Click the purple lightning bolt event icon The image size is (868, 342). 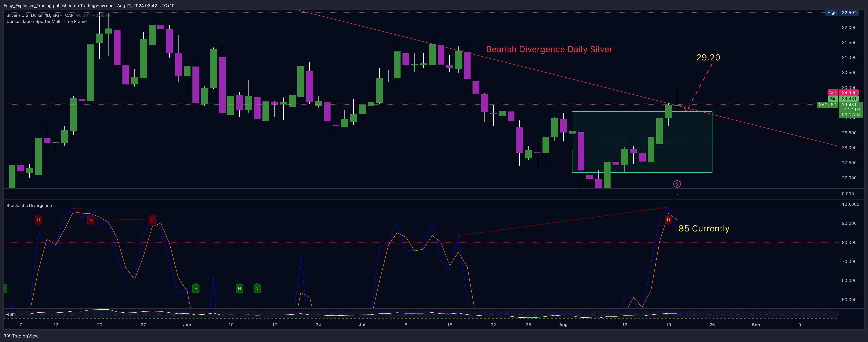[x=677, y=184]
